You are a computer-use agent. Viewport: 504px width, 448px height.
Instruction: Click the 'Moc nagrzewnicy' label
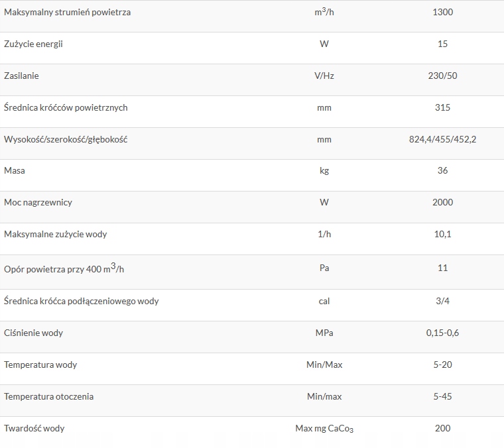(39, 202)
